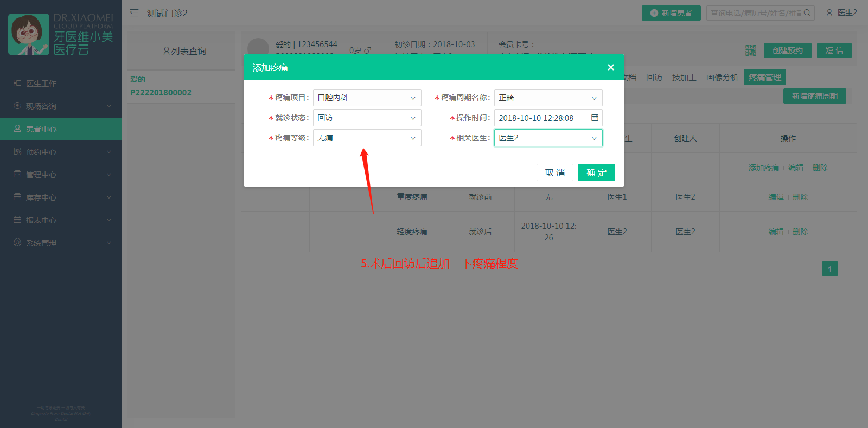The width and height of the screenshot is (868, 428).
Task: Click the hamburger menu collapse icon
Action: point(134,13)
